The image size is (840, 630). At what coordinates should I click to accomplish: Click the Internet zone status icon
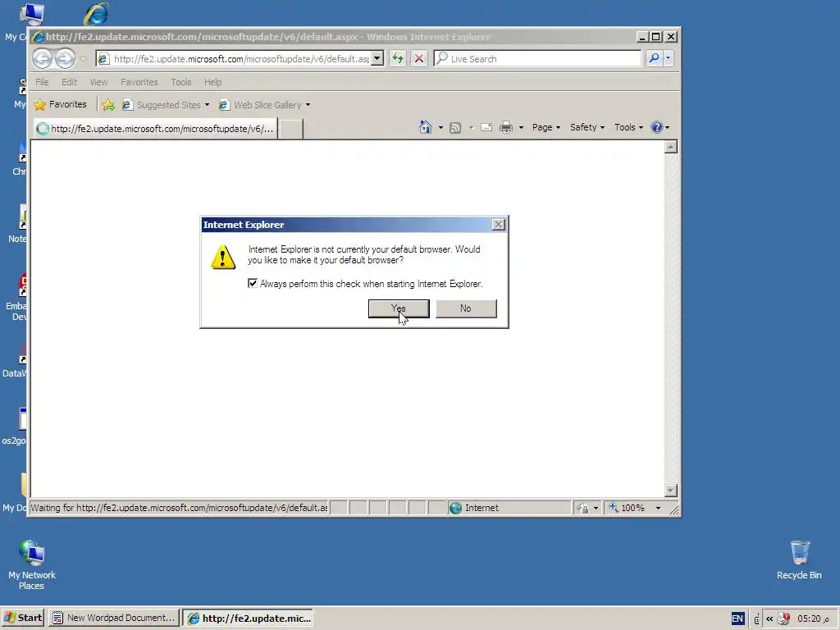(456, 508)
